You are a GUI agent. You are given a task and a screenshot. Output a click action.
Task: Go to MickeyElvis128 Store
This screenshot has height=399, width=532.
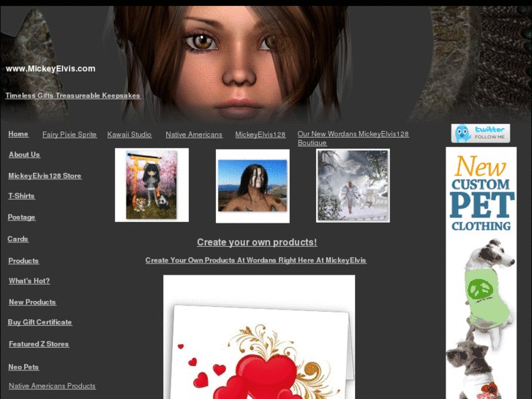[45, 176]
